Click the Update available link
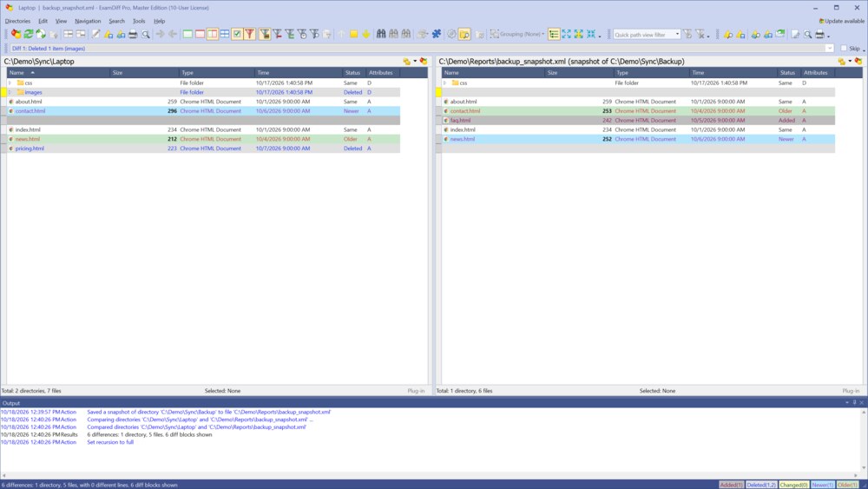 [x=841, y=21]
